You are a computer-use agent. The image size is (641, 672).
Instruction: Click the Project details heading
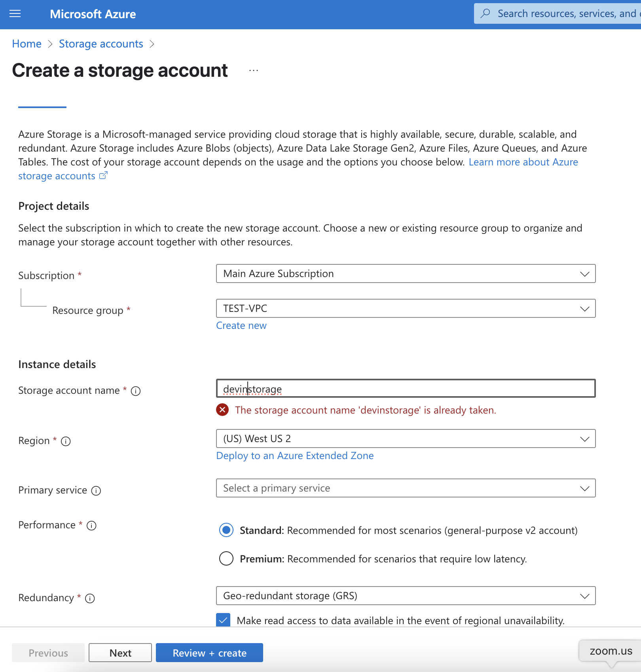[54, 206]
